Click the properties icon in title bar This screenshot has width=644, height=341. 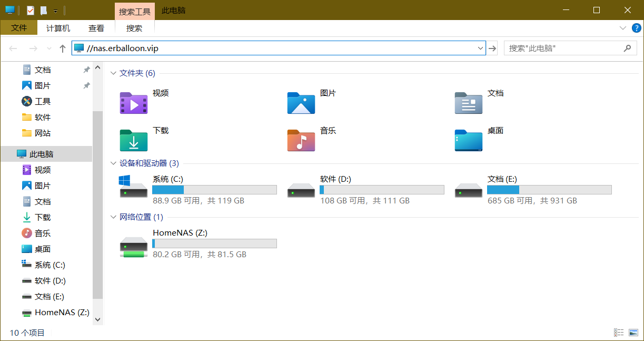pos(31,10)
